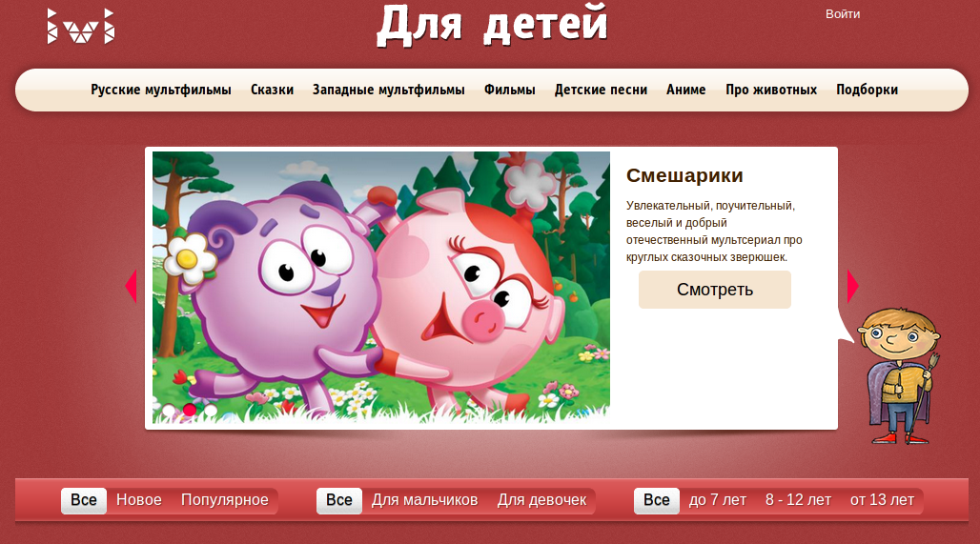Select the first carousel dot indicator
The image size is (980, 544).
(x=169, y=411)
